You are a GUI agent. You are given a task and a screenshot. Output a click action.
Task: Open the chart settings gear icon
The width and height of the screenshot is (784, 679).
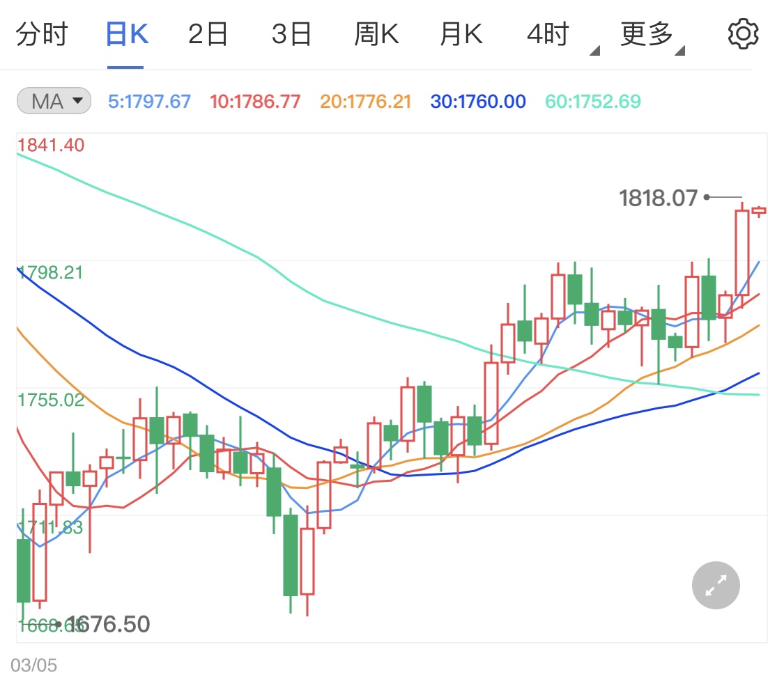pos(743,34)
